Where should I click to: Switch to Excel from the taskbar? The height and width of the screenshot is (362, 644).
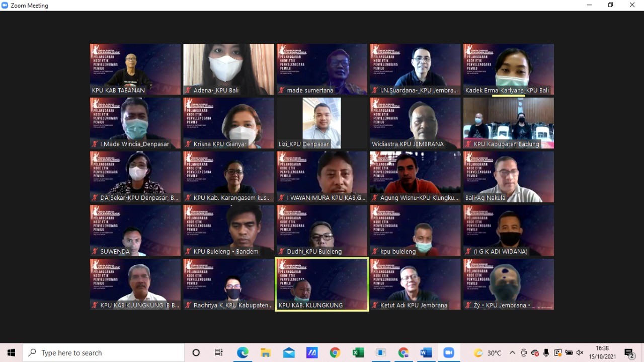tap(358, 353)
